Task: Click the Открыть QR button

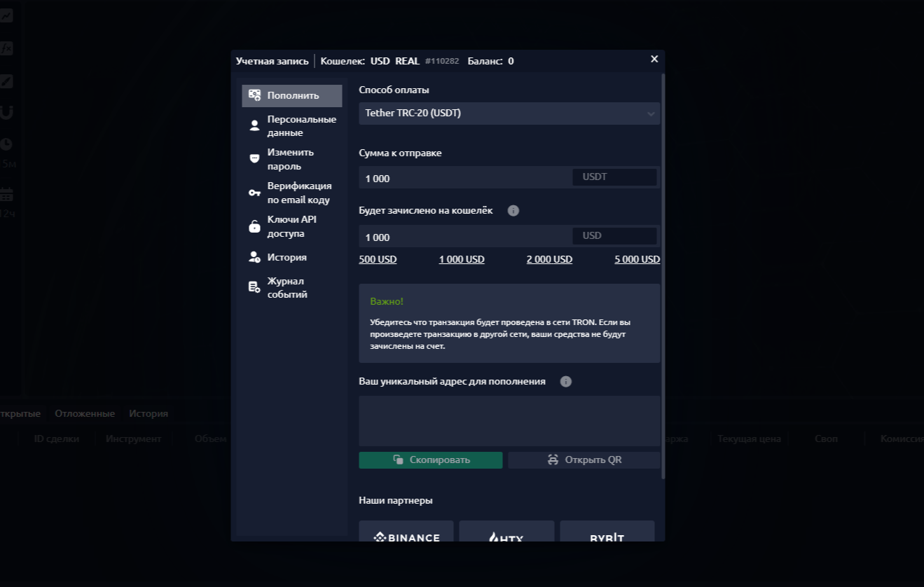Action: (584, 460)
